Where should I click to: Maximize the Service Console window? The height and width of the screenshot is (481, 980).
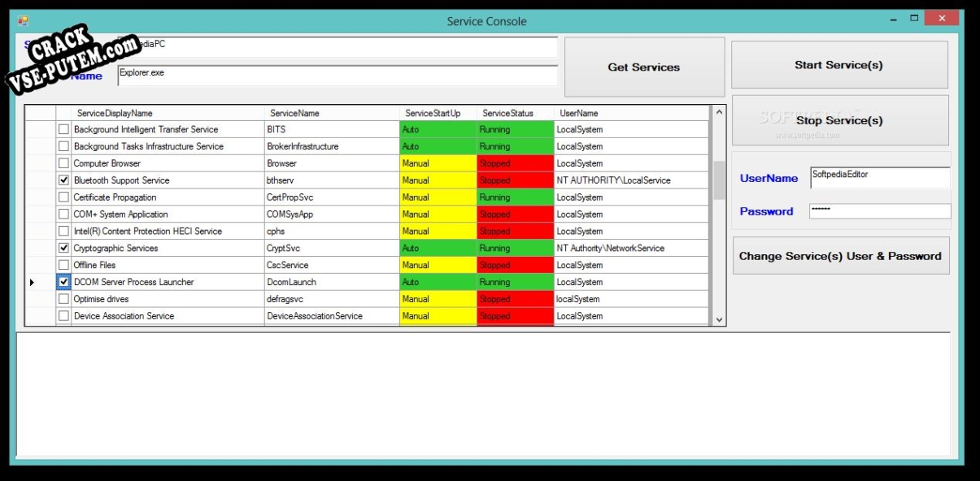pyautogui.click(x=914, y=18)
